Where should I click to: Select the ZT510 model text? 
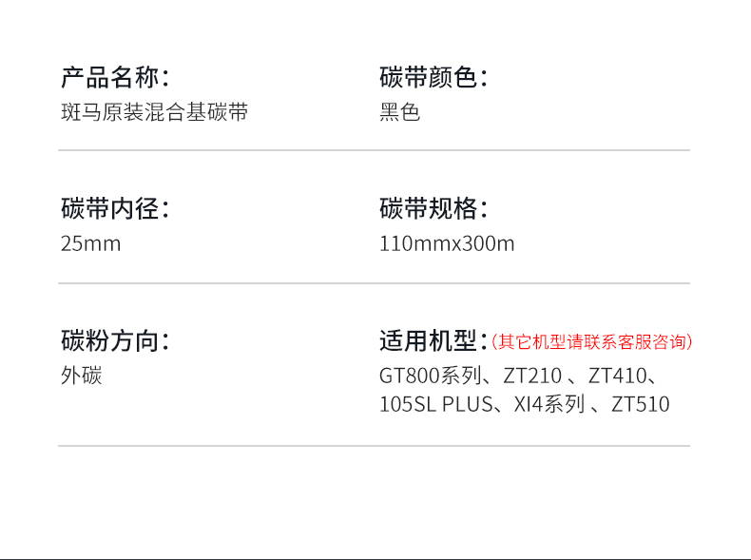tap(641, 404)
